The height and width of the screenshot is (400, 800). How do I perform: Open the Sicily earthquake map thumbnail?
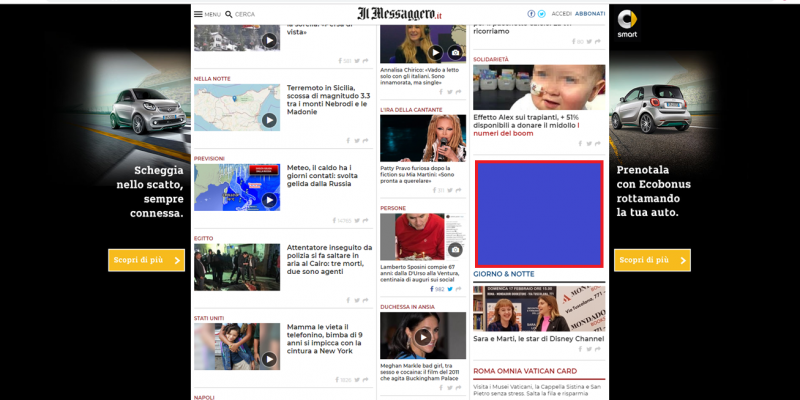point(237,107)
